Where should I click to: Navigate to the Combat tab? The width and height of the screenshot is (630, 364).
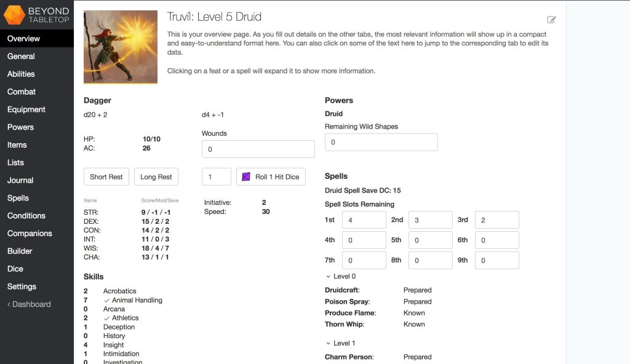(21, 91)
